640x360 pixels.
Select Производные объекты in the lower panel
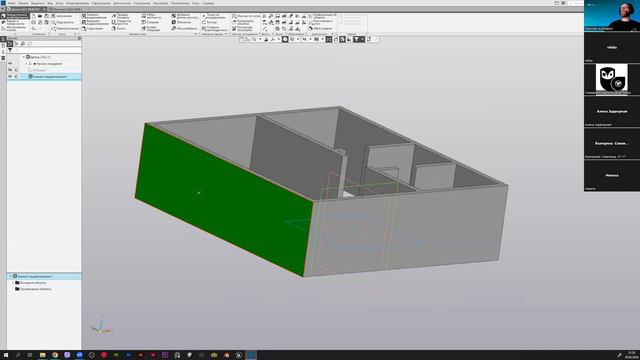(x=36, y=289)
